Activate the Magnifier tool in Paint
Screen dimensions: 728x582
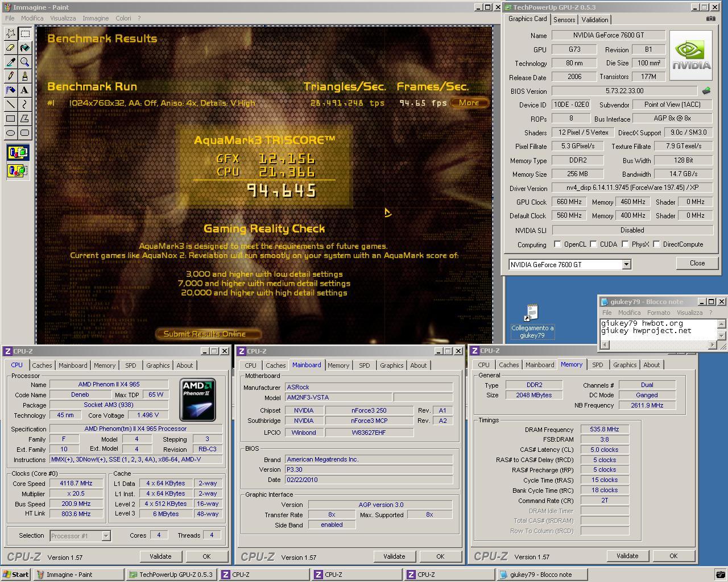[x=24, y=62]
